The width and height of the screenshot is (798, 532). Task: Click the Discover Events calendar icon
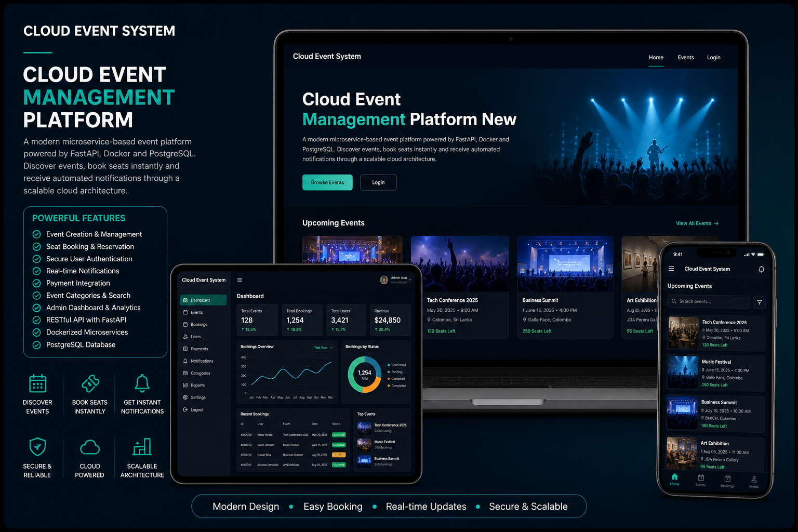coord(37,383)
